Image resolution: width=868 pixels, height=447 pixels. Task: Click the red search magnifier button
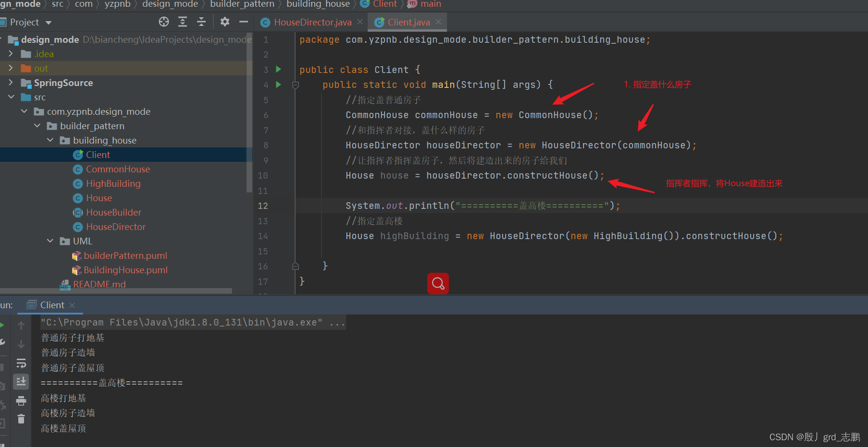(x=438, y=283)
